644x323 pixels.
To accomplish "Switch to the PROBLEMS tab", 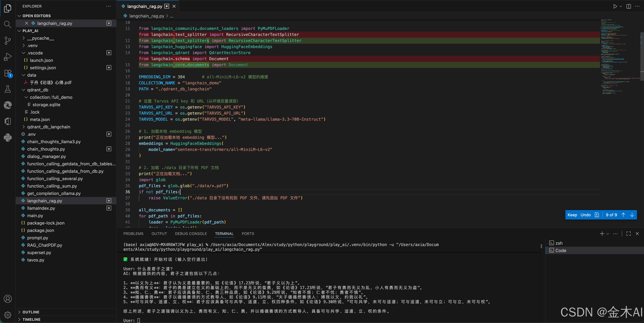I will (x=133, y=233).
